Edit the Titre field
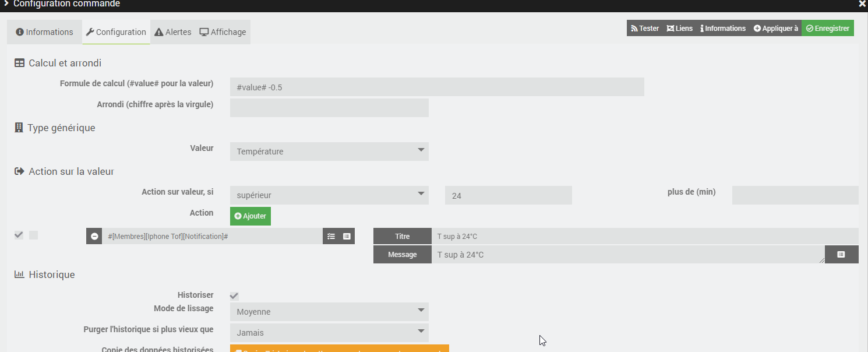The image size is (868, 352). coord(645,236)
